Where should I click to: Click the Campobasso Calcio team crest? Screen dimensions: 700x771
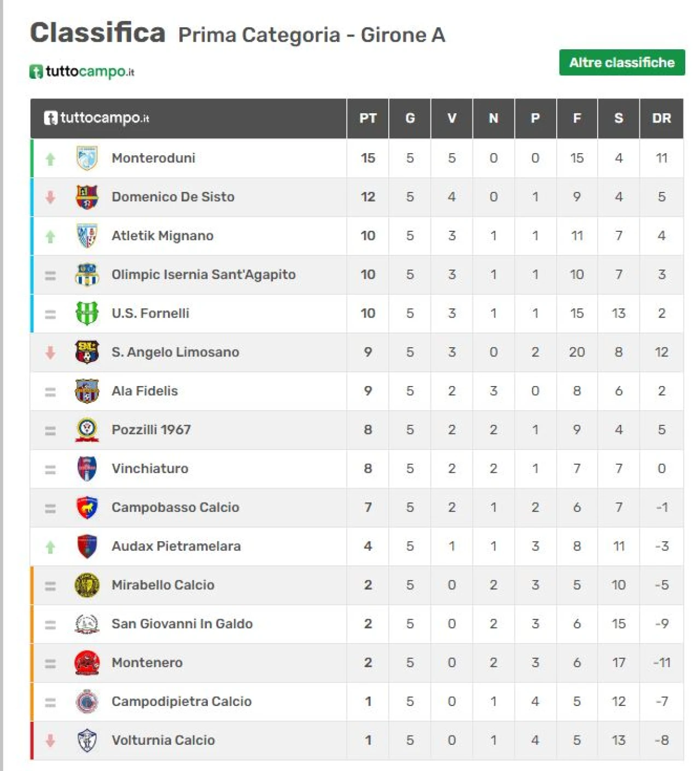[x=86, y=508]
